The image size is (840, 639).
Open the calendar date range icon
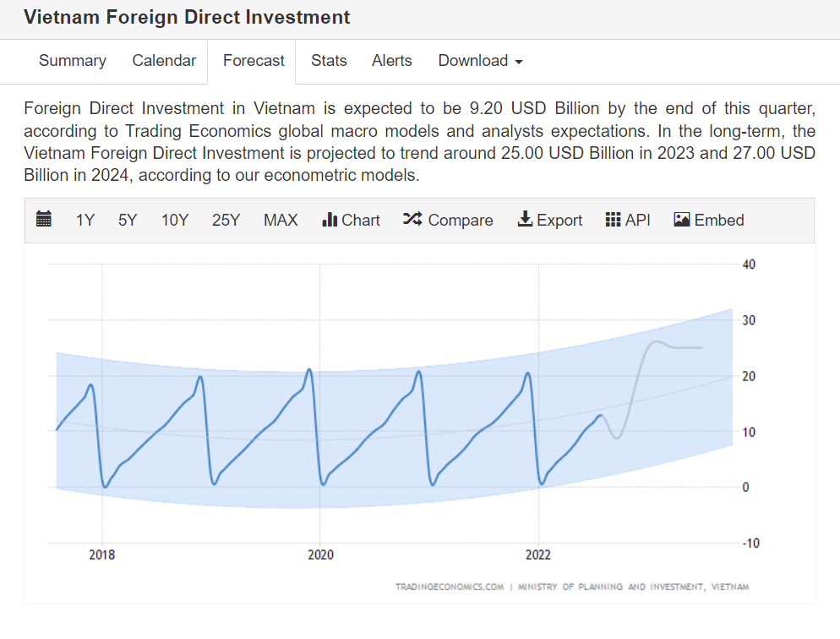click(x=44, y=220)
